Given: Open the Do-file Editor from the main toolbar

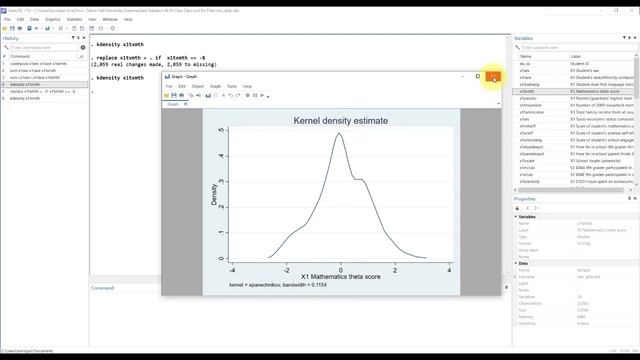Looking at the screenshot, I should 60,29.
